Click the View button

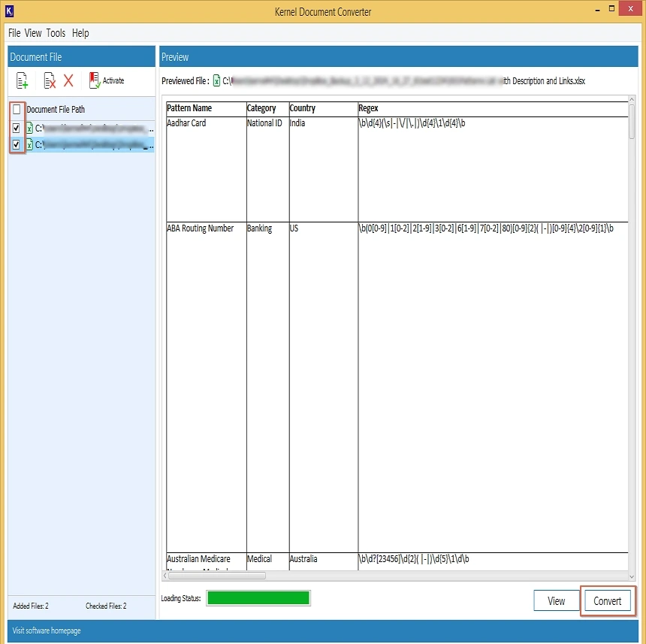click(x=556, y=600)
